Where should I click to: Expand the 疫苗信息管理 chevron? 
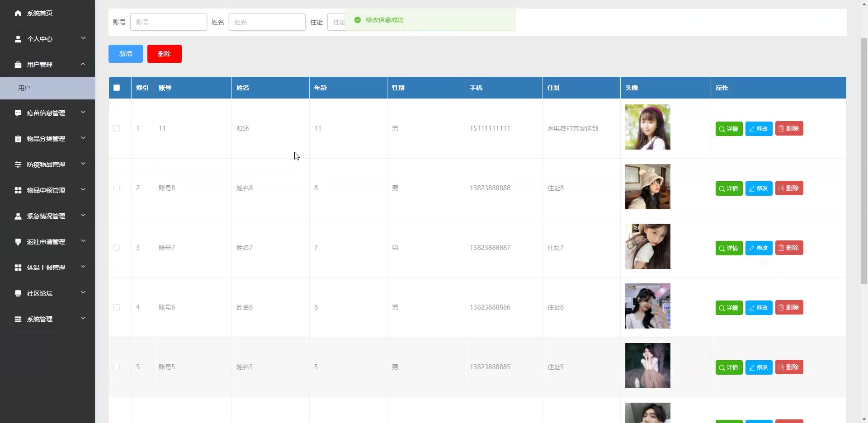click(83, 112)
